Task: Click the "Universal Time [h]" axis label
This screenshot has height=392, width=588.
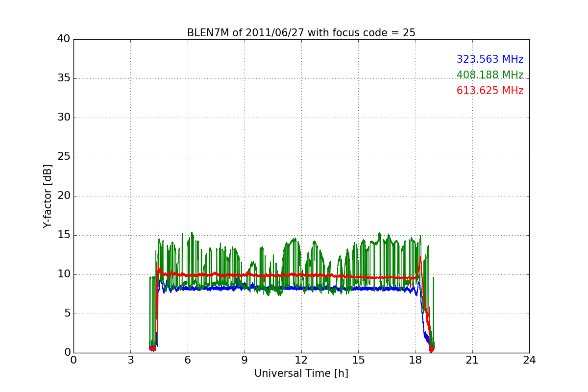Action: pos(301,373)
